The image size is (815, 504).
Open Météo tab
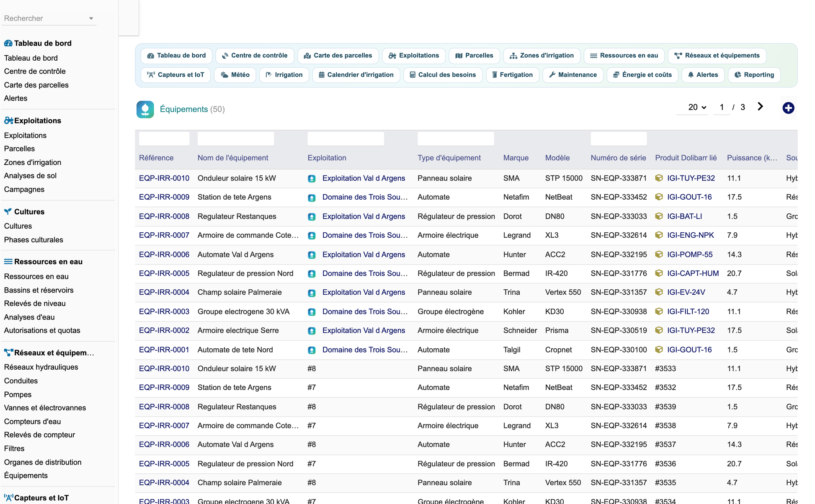235,75
